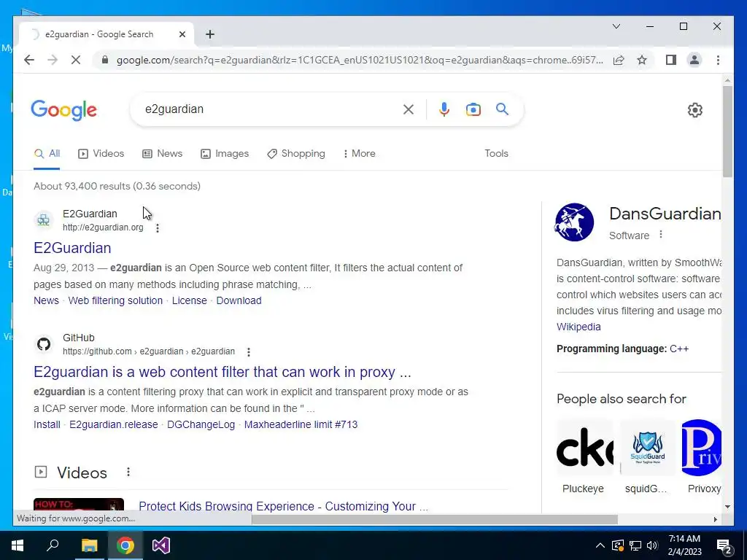Open Chrome's three-dot customize menu

pos(718,60)
